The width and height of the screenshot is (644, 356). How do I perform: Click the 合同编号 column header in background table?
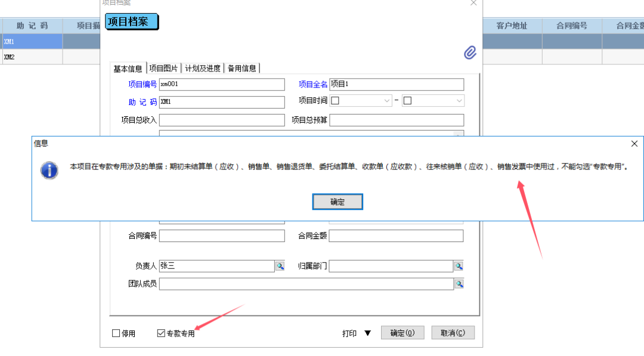click(572, 26)
